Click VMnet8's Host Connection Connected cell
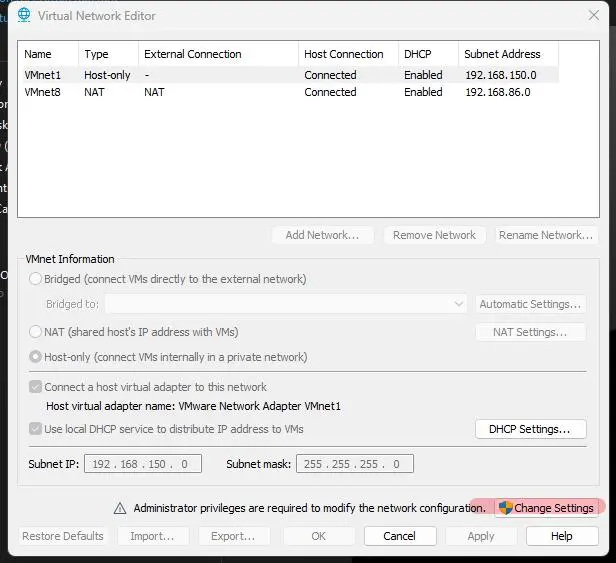Image resolution: width=616 pixels, height=563 pixels. [x=330, y=92]
